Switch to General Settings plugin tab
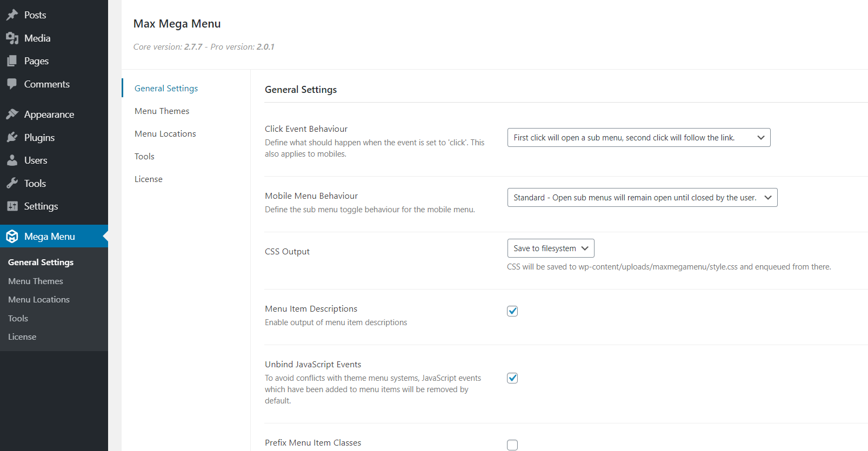This screenshot has width=868, height=451. tap(166, 89)
